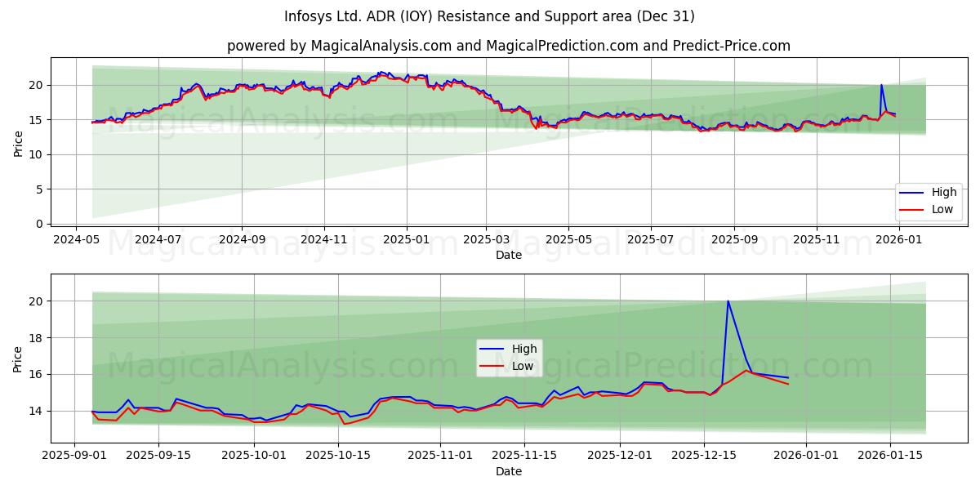980x490 pixels.
Task: Click the "20" price tick in upper chart
Action: (37, 85)
